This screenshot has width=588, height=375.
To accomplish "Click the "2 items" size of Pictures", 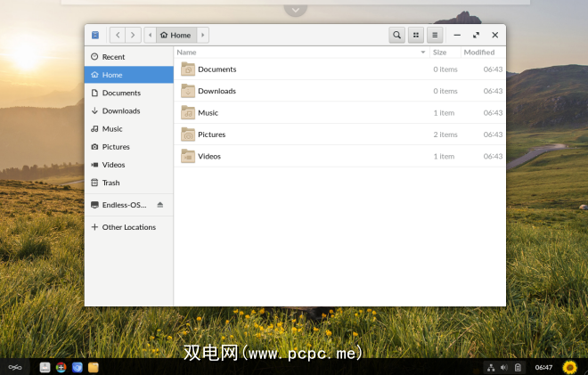I will tap(445, 135).
